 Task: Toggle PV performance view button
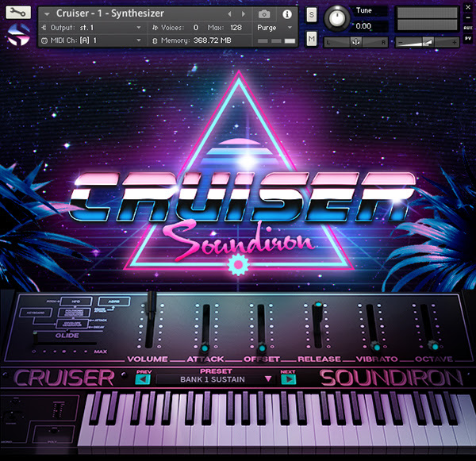click(467, 39)
